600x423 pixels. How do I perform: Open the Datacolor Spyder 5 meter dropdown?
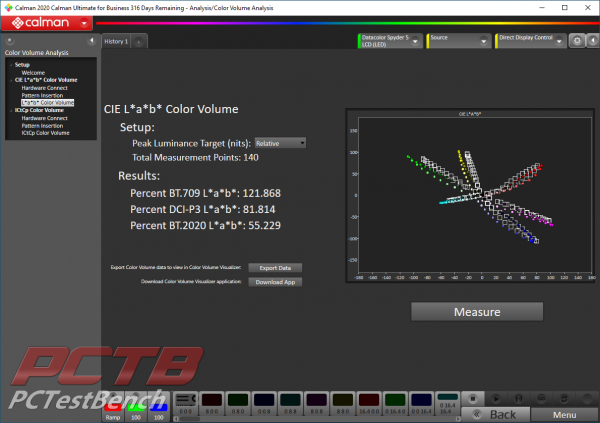click(x=415, y=41)
